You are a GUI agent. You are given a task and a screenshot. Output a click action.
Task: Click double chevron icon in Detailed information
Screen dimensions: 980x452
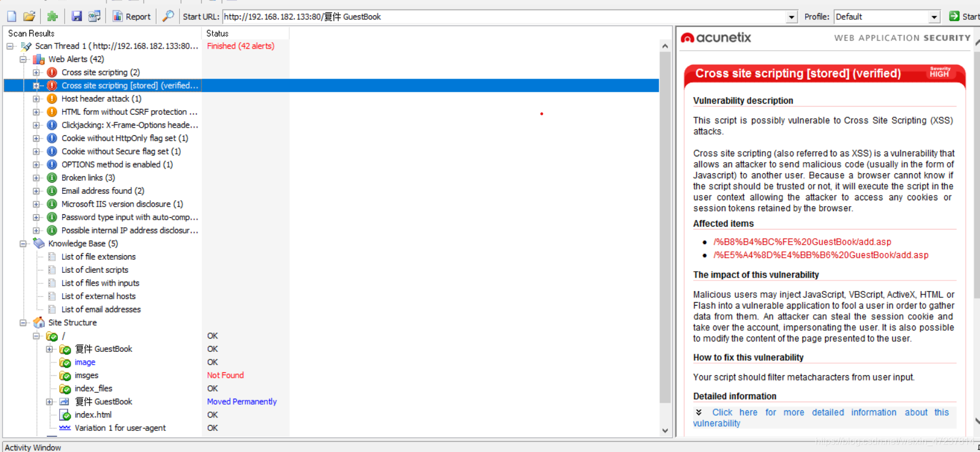(699, 412)
